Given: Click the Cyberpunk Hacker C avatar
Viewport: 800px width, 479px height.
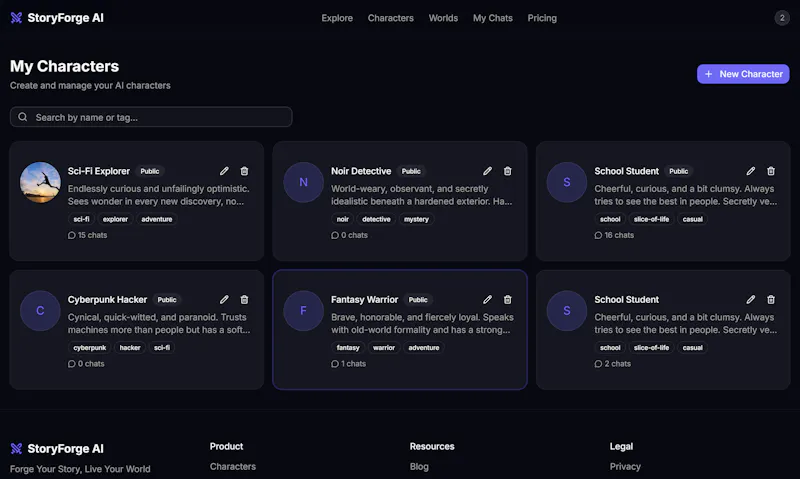Looking at the screenshot, I should click(x=40, y=311).
